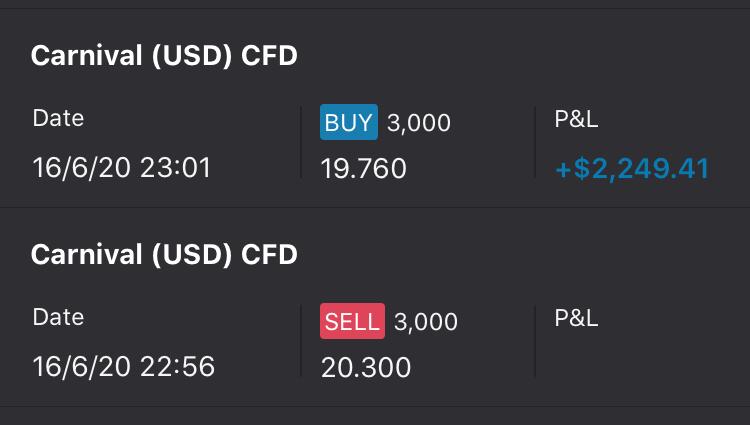The image size is (750, 425).
Task: Click the Date label above 23:01
Action: point(58,118)
